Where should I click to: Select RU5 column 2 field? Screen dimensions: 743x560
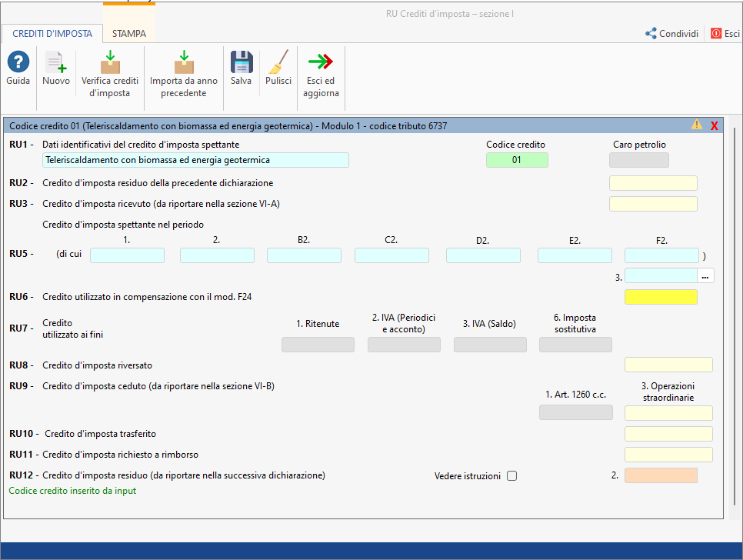(217, 255)
